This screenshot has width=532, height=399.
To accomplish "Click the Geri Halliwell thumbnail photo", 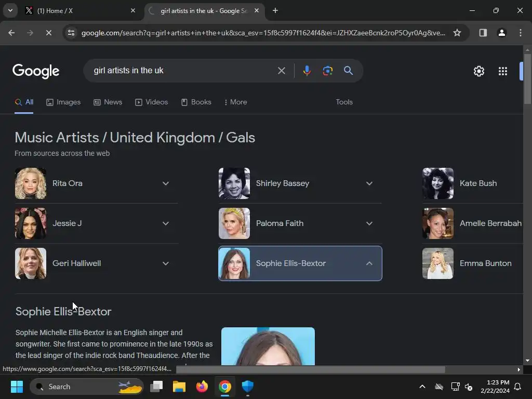I will pos(31,263).
